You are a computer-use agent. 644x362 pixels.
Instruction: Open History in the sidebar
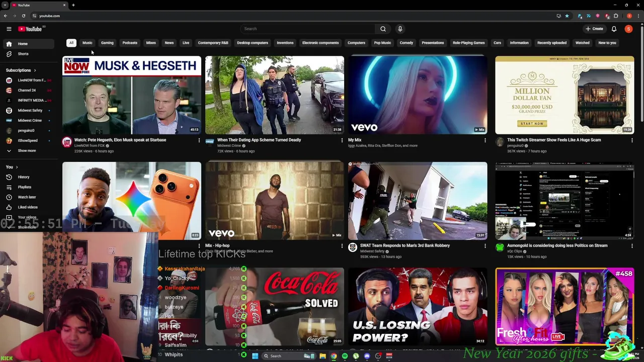tap(28, 177)
